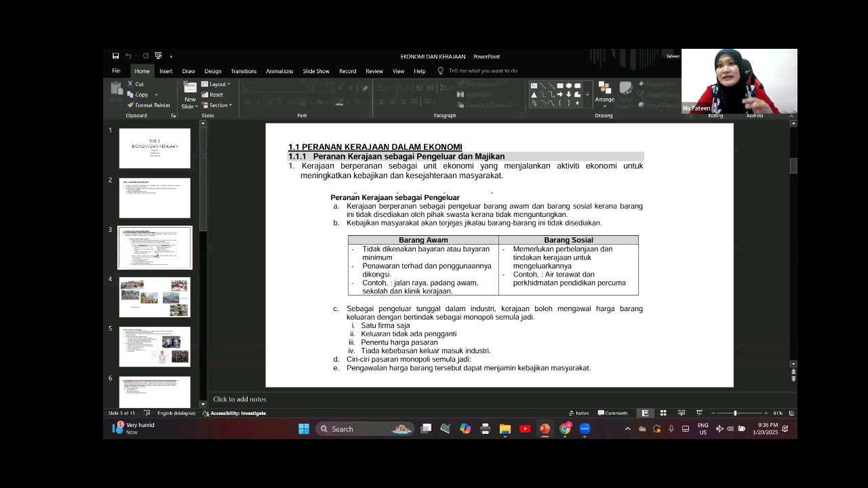
Task: Select the Right Arrow shape in gallery
Action: click(x=560, y=95)
